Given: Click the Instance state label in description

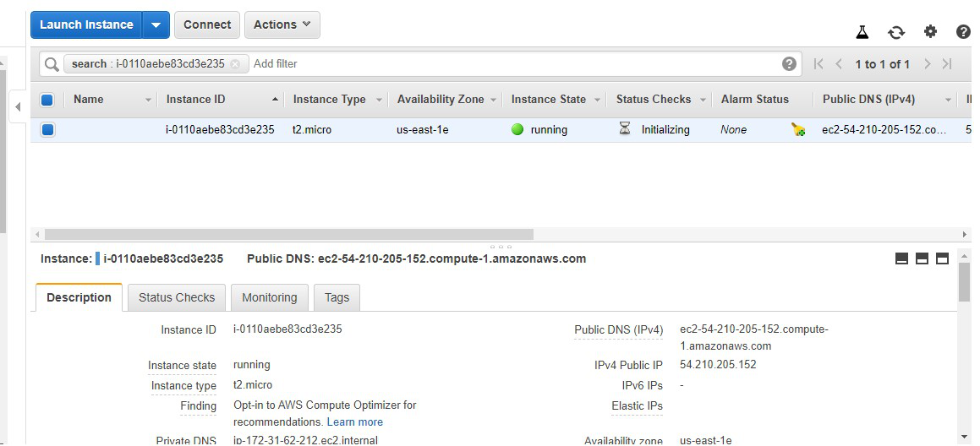Looking at the screenshot, I should point(183,366).
